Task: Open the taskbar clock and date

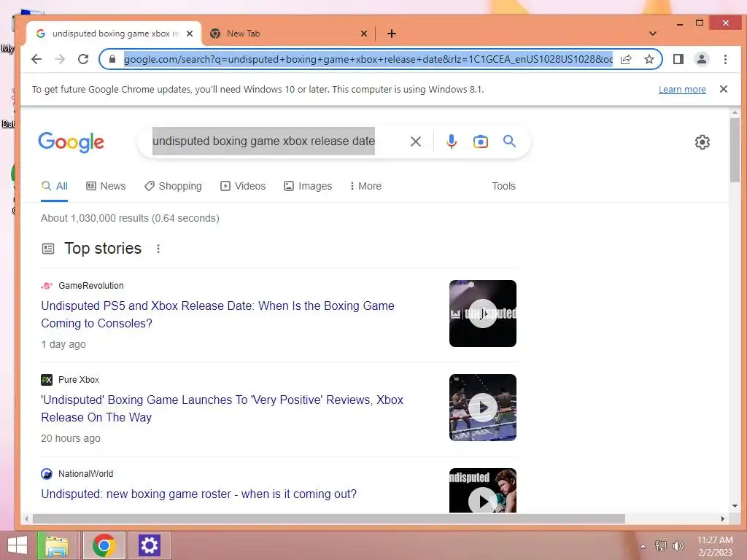Action: point(715,546)
